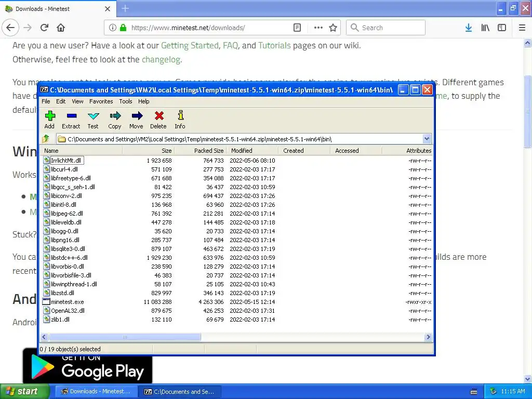This screenshot has height=399, width=532.
Task: Select the zlib1.dll file row
Action: click(236, 320)
